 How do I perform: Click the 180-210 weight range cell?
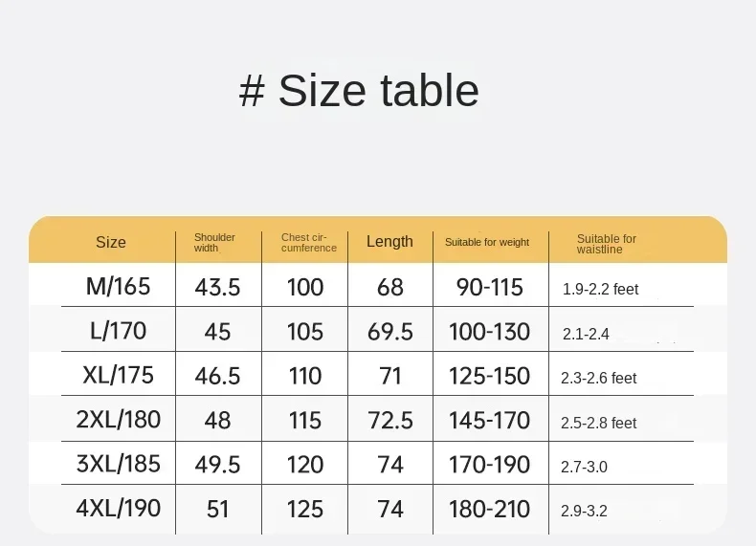click(x=489, y=509)
